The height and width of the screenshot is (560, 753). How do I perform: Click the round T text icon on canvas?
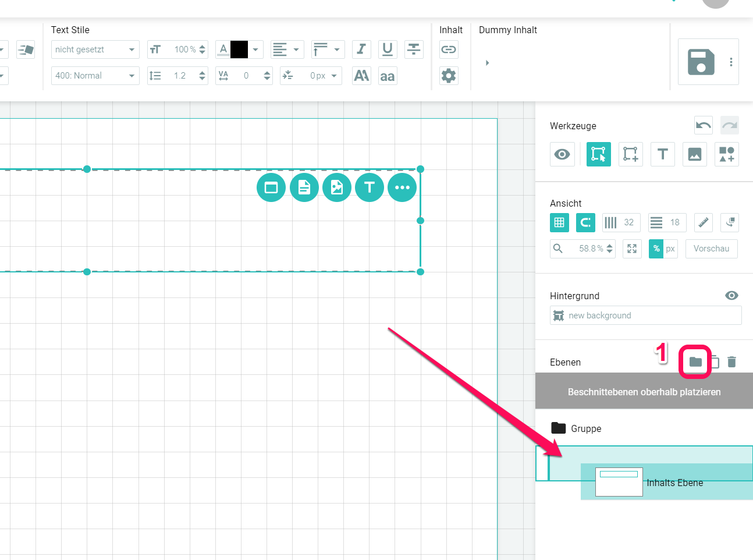[x=370, y=187]
